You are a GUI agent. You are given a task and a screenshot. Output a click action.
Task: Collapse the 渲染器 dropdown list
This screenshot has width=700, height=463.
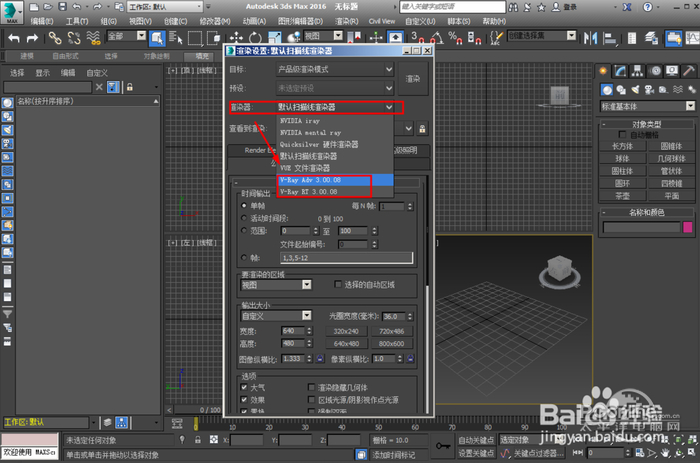pyautogui.click(x=389, y=107)
